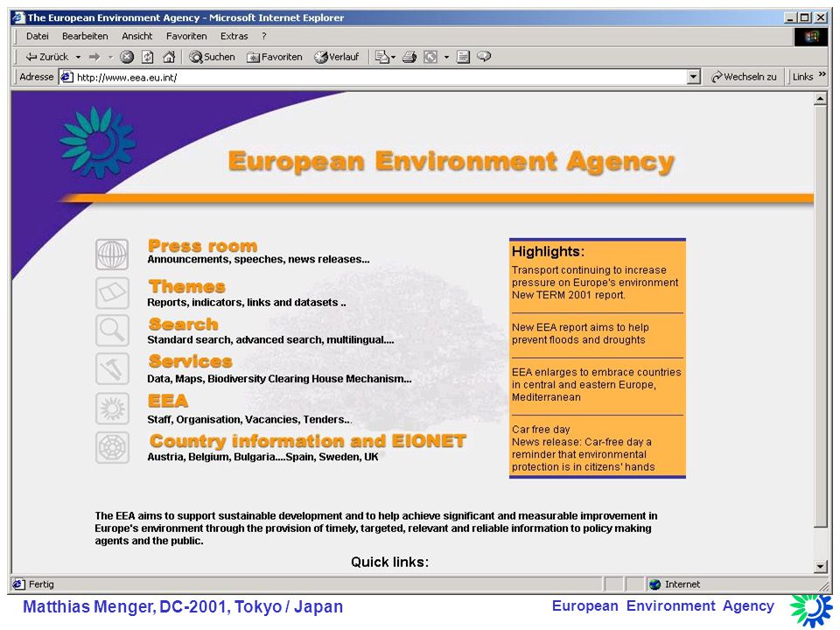Open Country information and EIONET link
The width and height of the screenshot is (840, 630).
[308, 441]
